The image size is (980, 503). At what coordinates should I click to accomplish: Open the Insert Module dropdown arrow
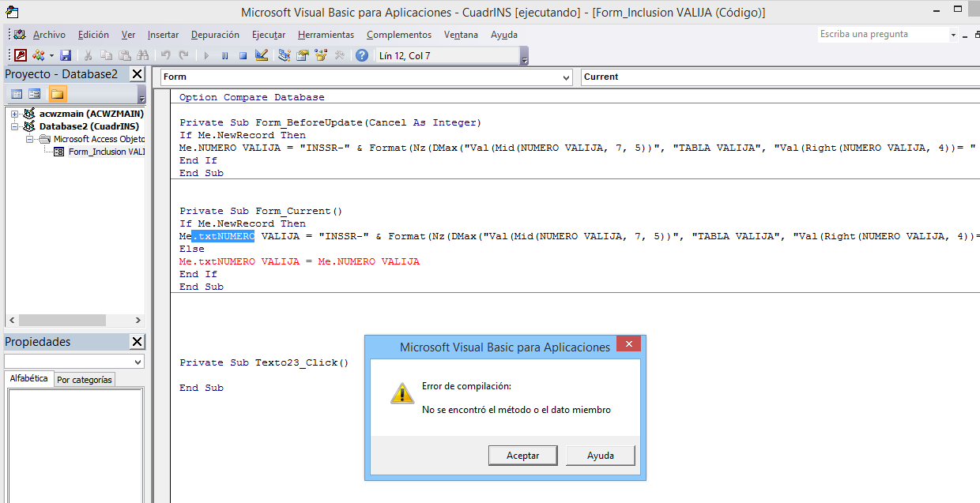click(51, 55)
